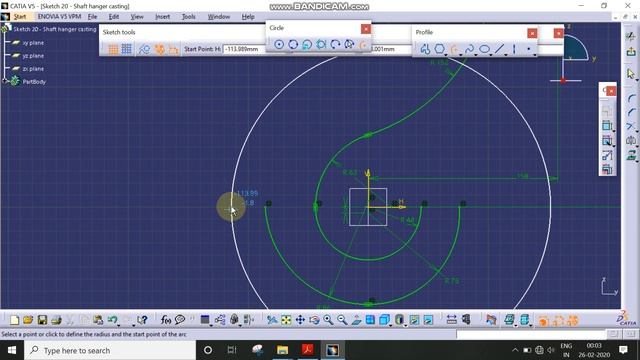
Task: Select the Hexagon predefined profile tool
Action: [440, 49]
